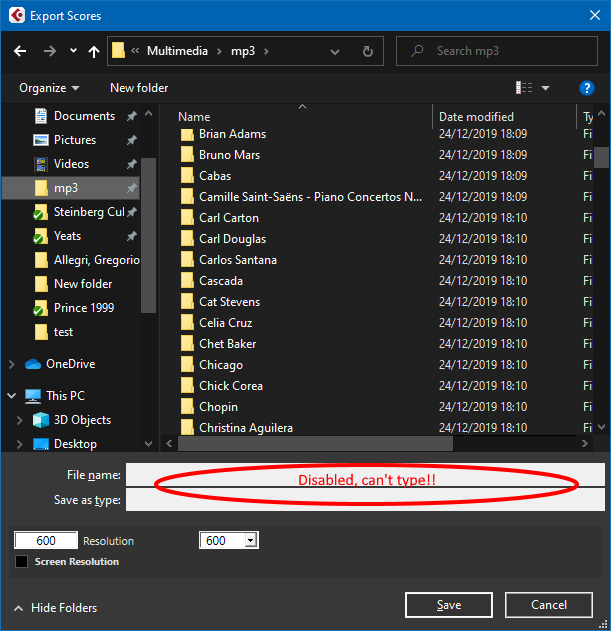This screenshot has width=611, height=631.
Task: Click Hide Folders to collapse browser
Action: 56,608
